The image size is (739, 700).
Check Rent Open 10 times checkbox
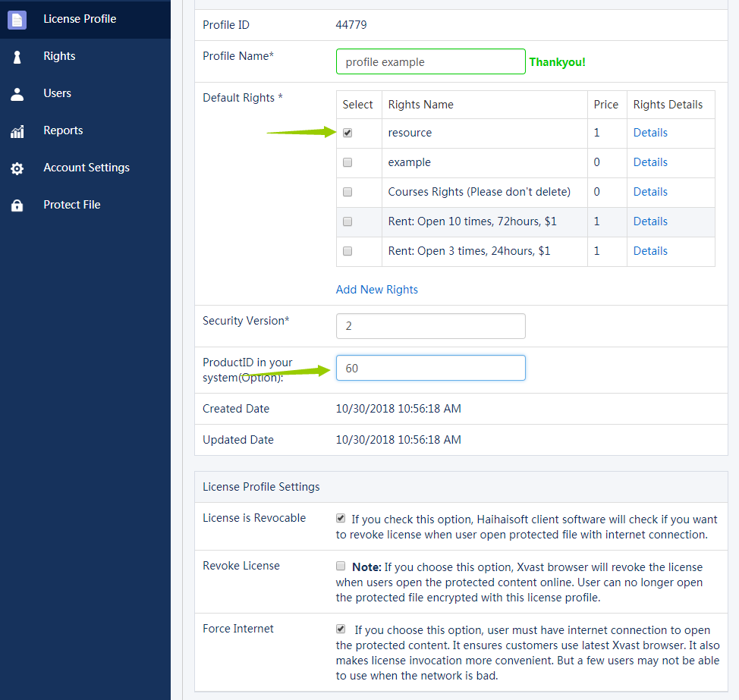[347, 221]
